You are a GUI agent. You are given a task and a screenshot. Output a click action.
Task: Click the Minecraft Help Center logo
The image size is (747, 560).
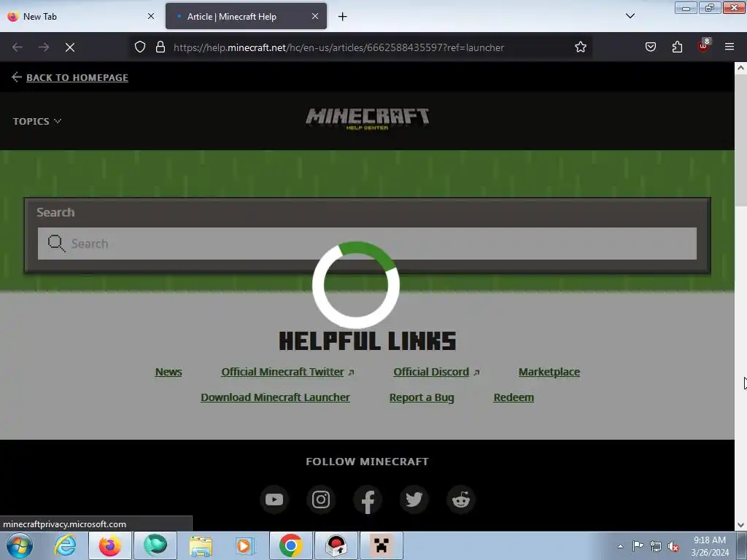click(368, 119)
